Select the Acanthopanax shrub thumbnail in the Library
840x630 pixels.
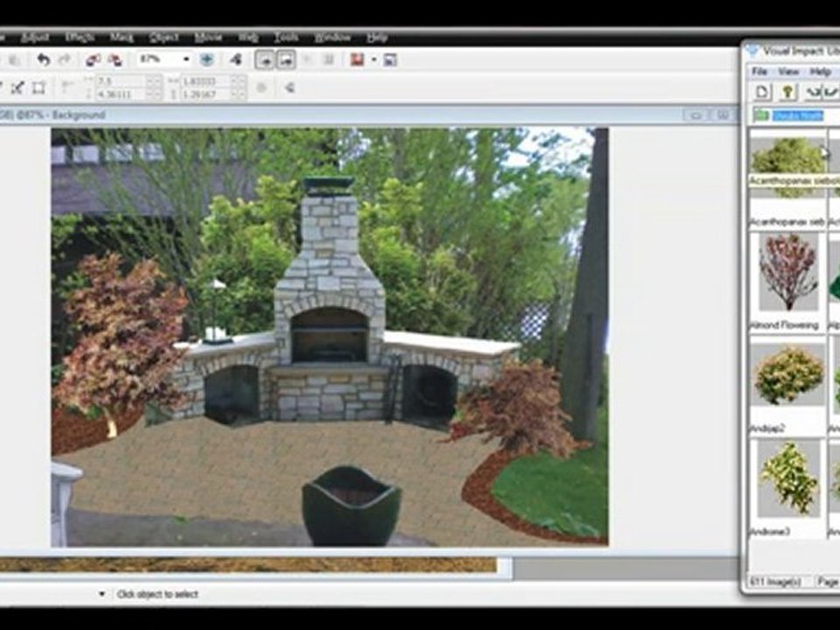(x=787, y=167)
